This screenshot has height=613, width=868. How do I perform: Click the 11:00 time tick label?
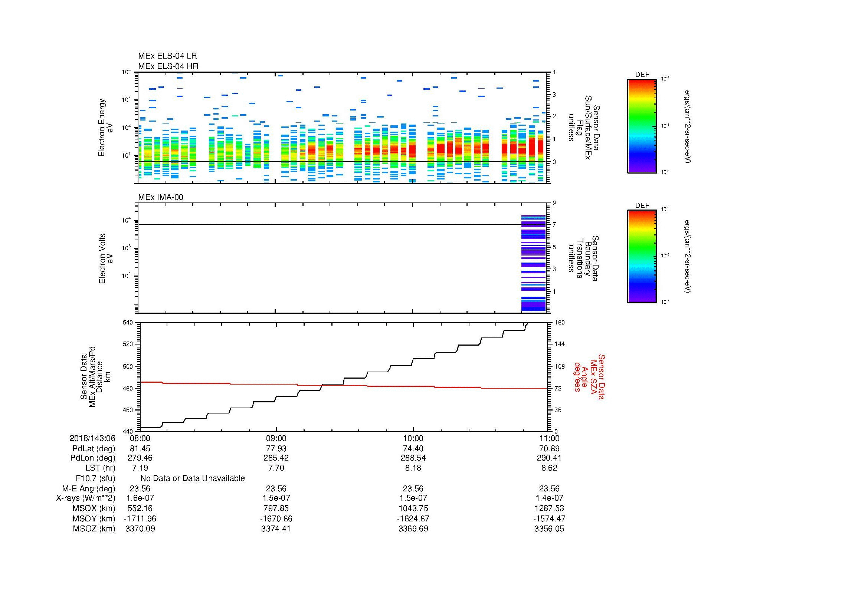click(x=549, y=438)
